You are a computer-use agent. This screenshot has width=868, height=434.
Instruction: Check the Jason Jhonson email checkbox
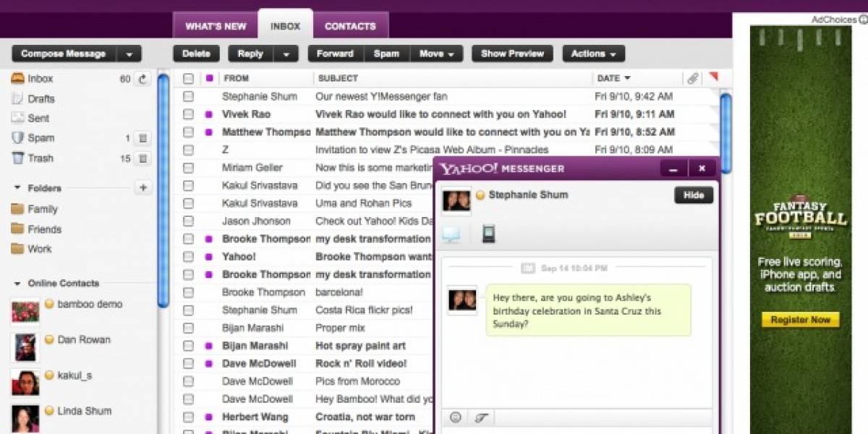188,221
